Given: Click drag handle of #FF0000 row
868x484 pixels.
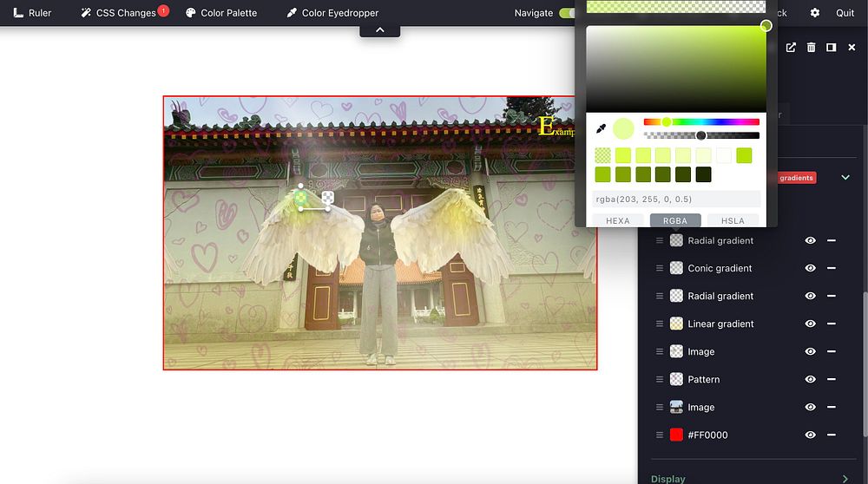Looking at the screenshot, I should 660,435.
